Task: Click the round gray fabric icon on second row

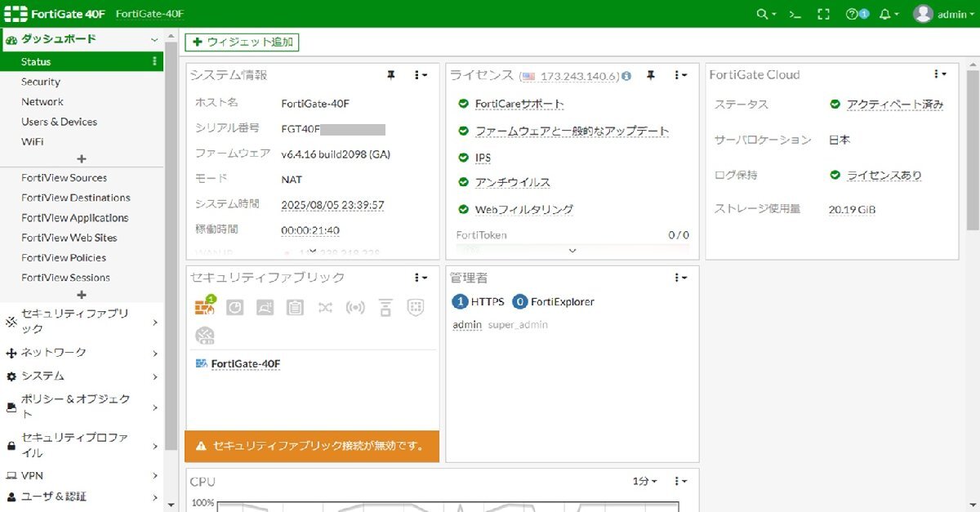Action: click(204, 336)
